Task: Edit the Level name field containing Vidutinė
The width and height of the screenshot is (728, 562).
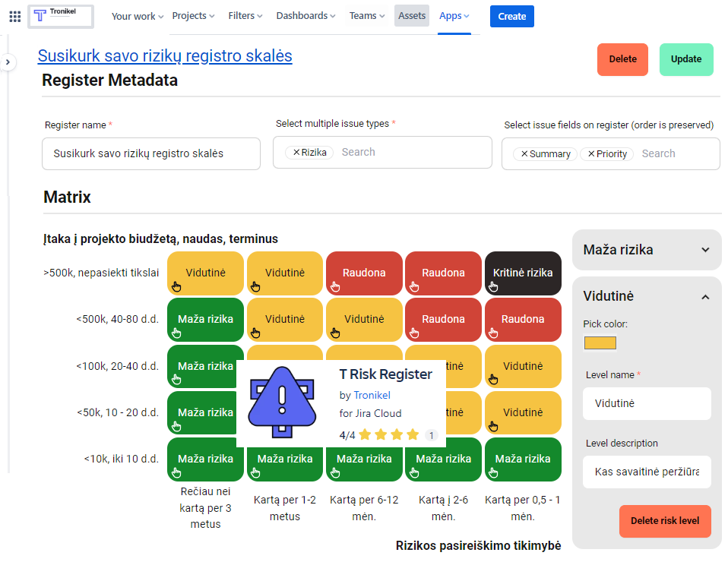Action: pos(647,403)
